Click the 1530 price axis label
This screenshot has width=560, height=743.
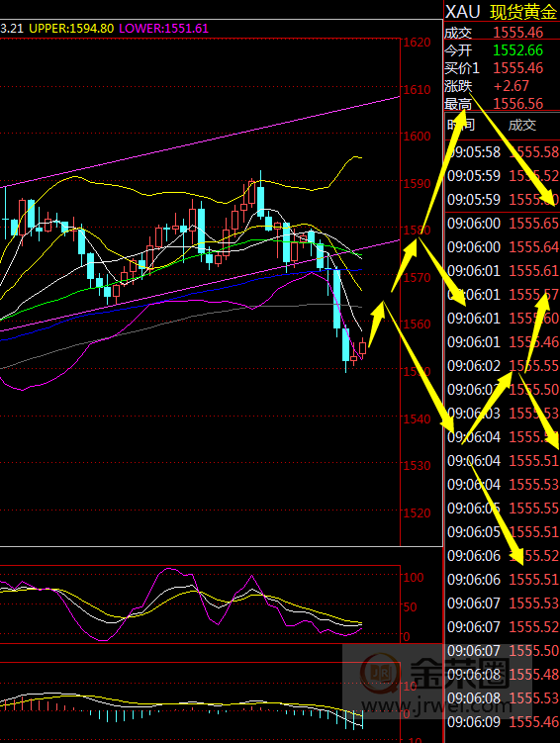[417, 466]
